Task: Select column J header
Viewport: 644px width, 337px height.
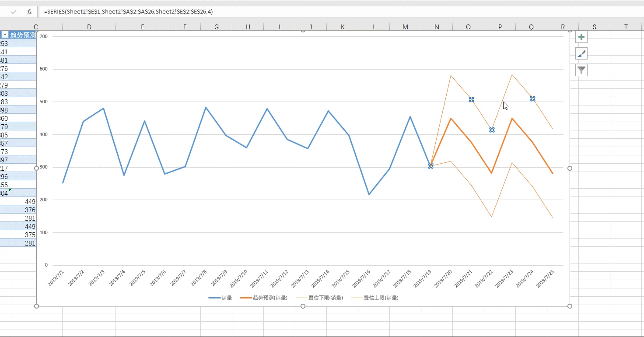Action: point(311,27)
